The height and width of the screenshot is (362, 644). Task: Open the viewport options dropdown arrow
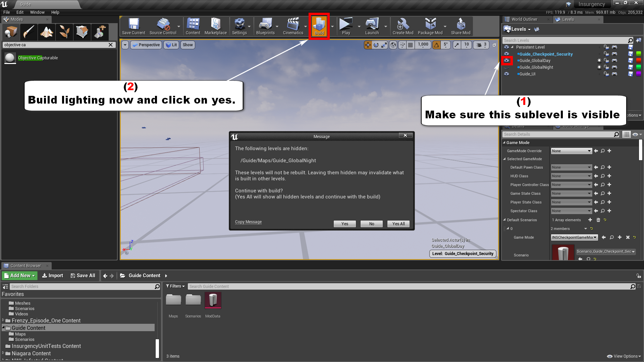click(x=125, y=45)
